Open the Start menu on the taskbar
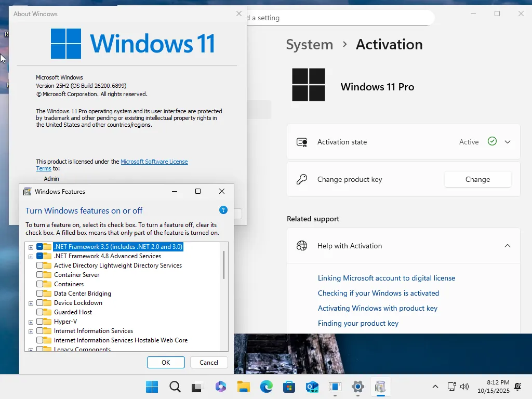532x399 pixels. [x=152, y=387]
